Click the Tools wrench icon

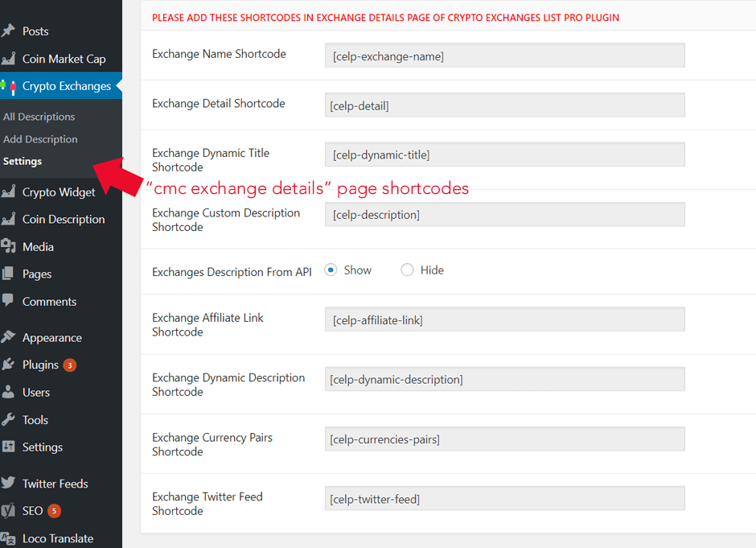(x=9, y=420)
